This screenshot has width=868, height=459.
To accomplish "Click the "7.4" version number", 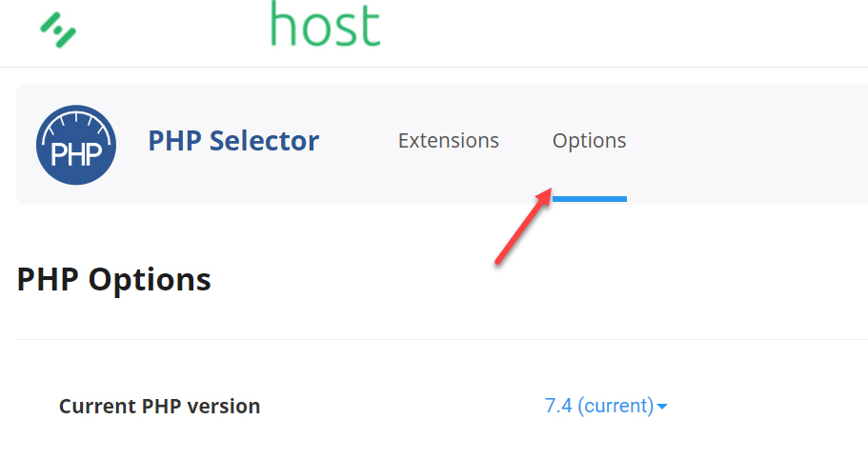I will (558, 406).
